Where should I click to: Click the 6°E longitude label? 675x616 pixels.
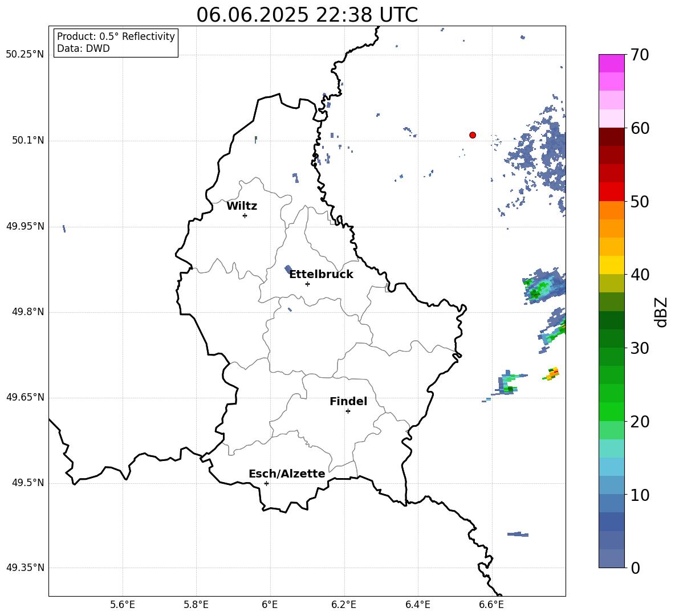tap(270, 605)
